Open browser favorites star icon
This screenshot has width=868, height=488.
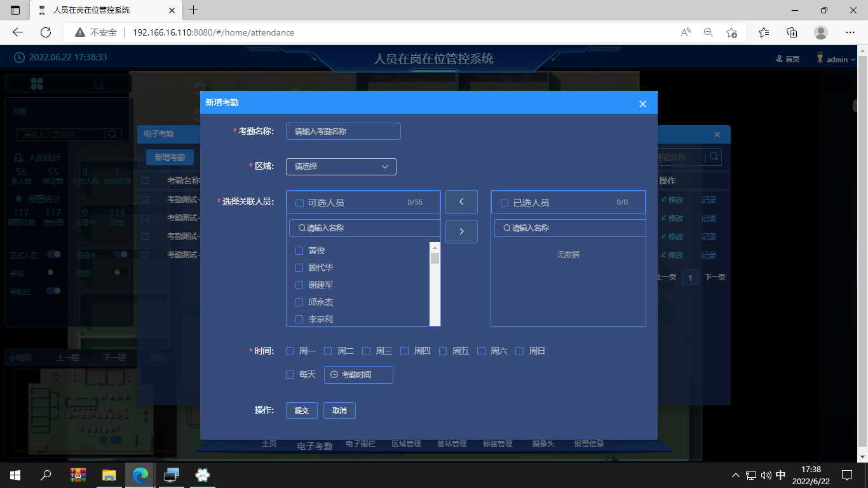764,32
